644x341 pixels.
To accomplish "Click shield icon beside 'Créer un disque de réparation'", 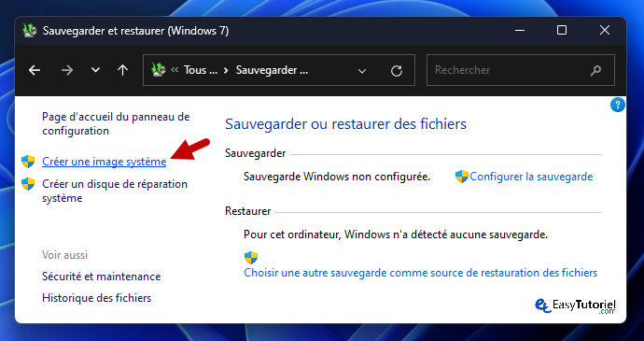I will click(x=28, y=184).
